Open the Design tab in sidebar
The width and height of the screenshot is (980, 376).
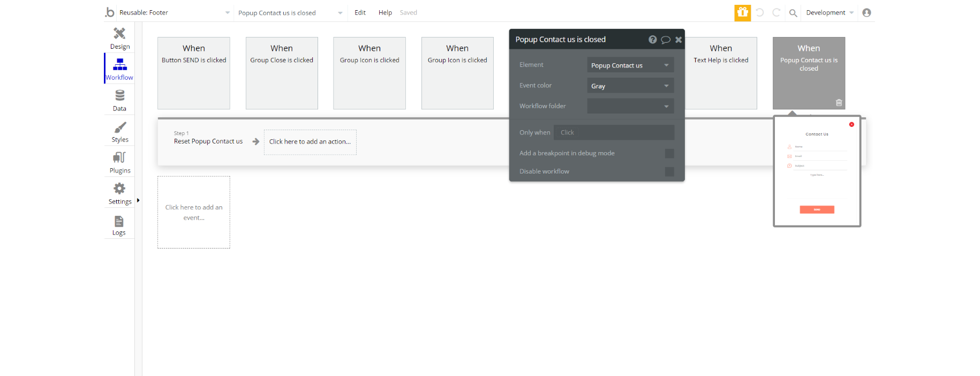[119, 38]
